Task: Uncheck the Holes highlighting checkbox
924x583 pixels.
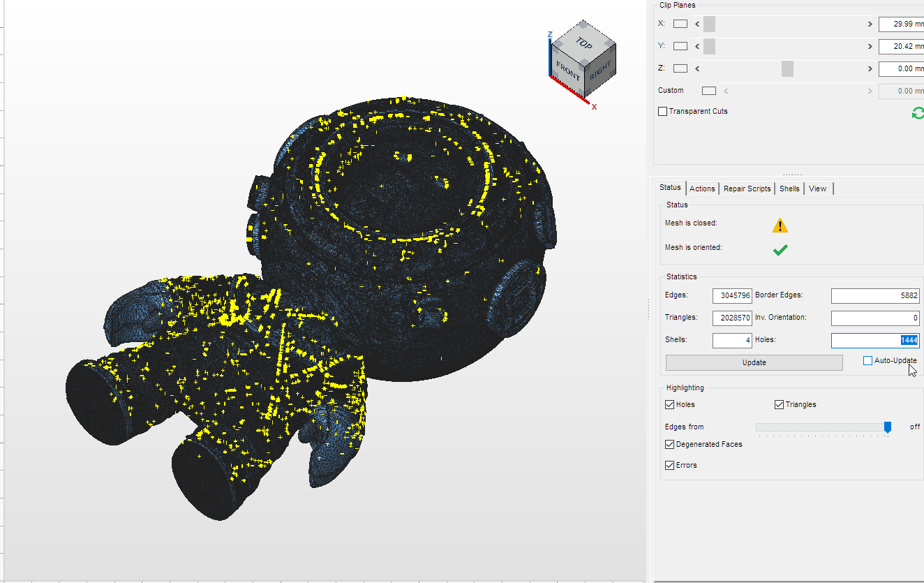Action: pyautogui.click(x=670, y=405)
